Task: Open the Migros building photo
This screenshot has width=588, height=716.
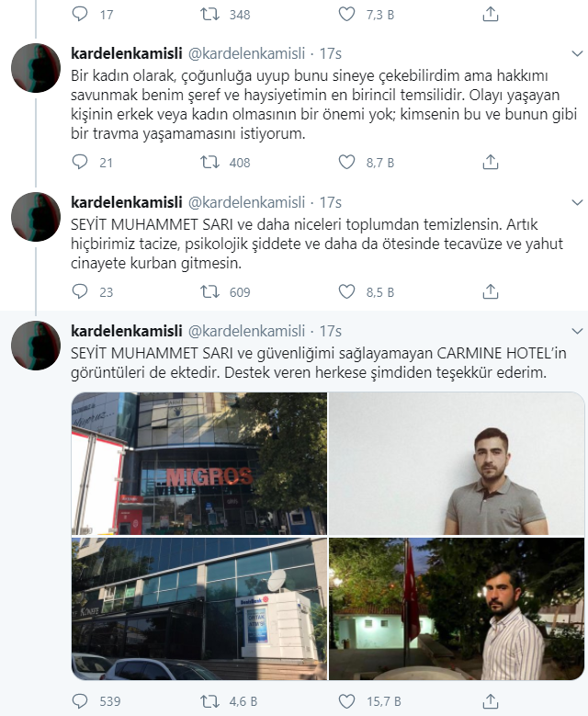Action: coord(199,463)
